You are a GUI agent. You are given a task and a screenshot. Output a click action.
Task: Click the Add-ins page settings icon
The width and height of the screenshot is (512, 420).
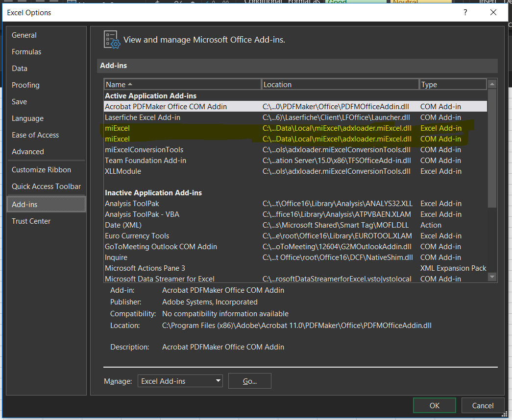[x=112, y=40]
